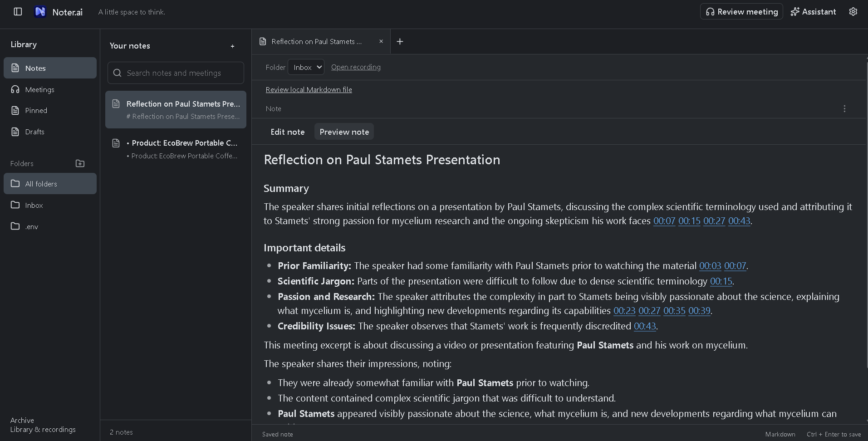The height and width of the screenshot is (441, 868).
Task: Open a new tab with plus
Action: [400, 41]
